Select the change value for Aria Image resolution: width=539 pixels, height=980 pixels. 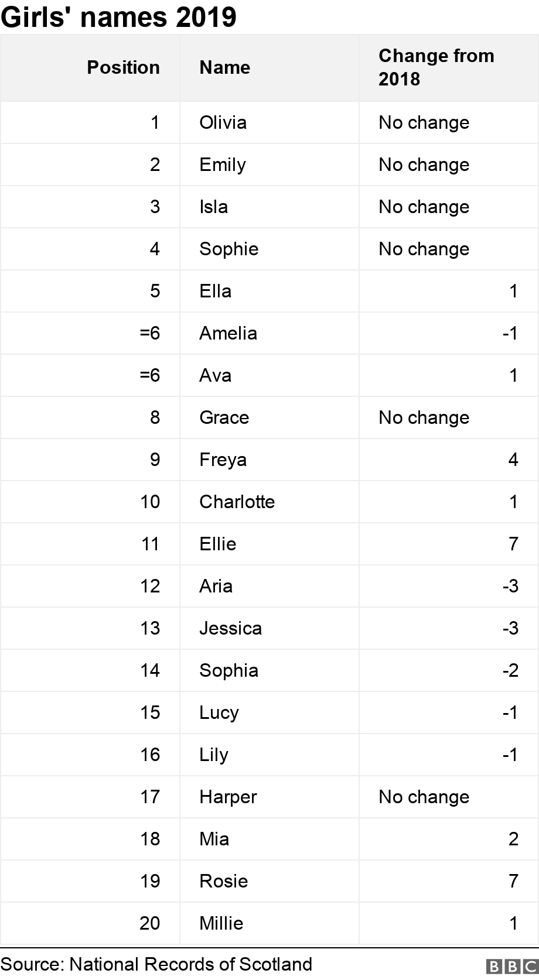[510, 586]
